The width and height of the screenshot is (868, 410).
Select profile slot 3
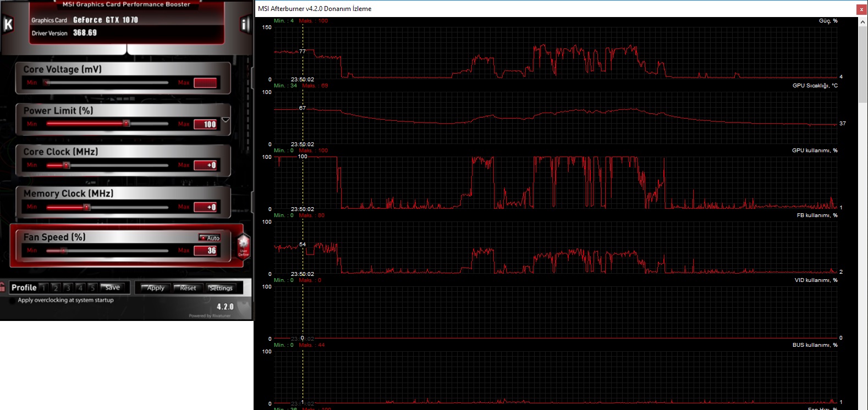(67, 287)
